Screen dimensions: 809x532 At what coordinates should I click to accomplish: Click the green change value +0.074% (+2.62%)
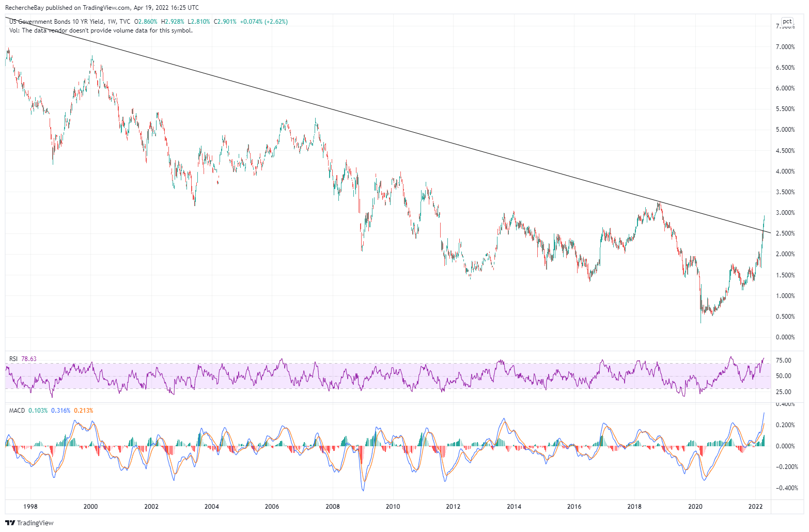[264, 22]
